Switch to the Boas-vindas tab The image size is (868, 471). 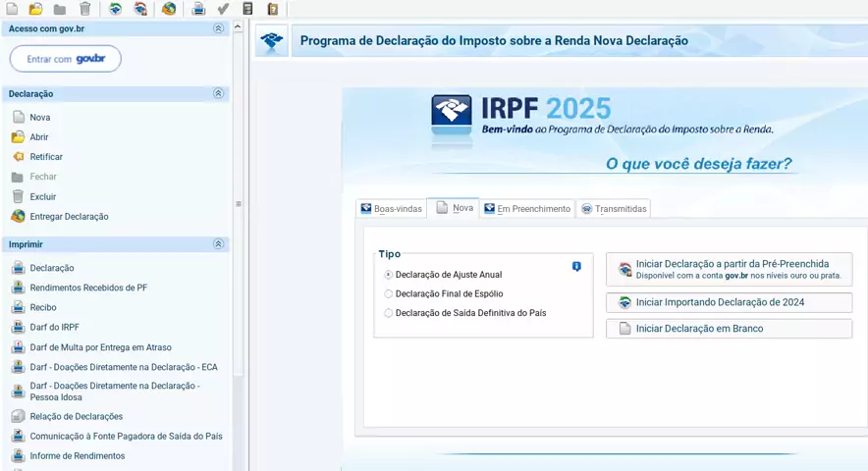click(x=392, y=209)
